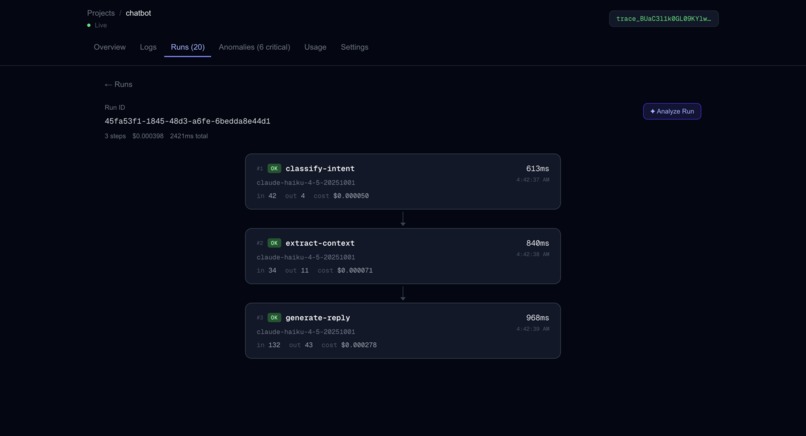Click the 613ms duration

[537, 169]
